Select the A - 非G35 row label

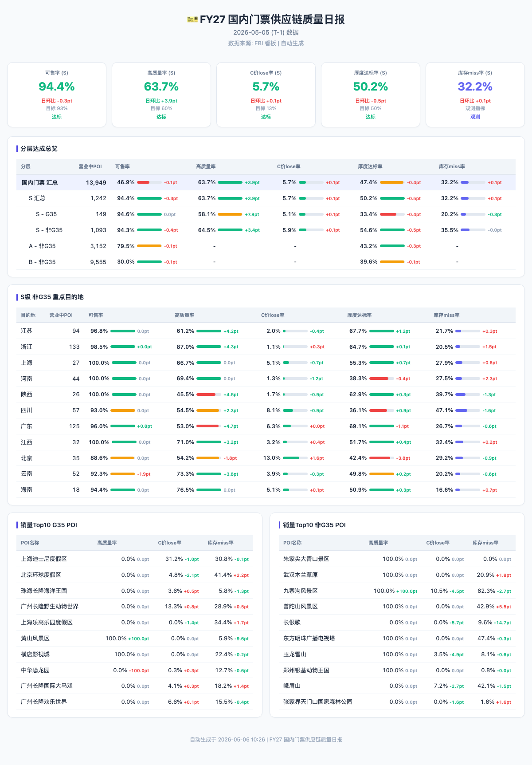(x=42, y=246)
